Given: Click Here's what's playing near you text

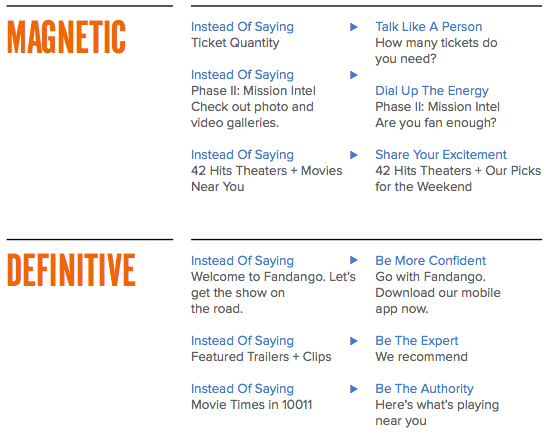Looking at the screenshot, I should tap(437, 413).
